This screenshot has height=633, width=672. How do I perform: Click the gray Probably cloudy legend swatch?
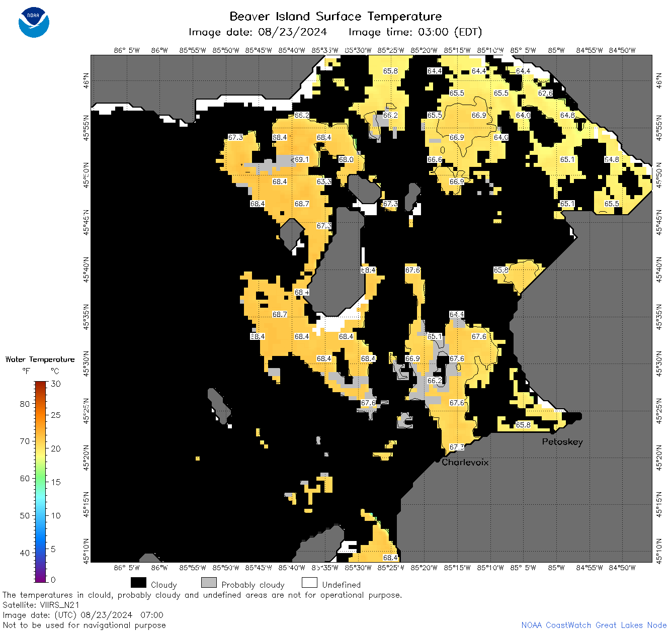[x=209, y=583]
